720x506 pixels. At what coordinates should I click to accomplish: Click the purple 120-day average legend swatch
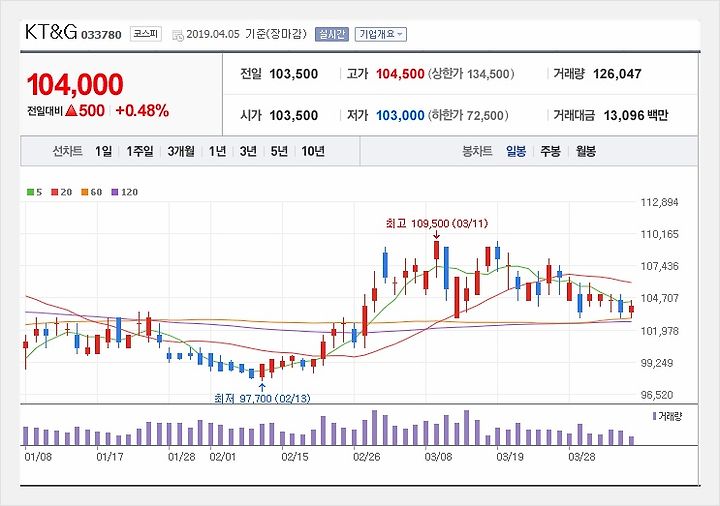coord(115,192)
